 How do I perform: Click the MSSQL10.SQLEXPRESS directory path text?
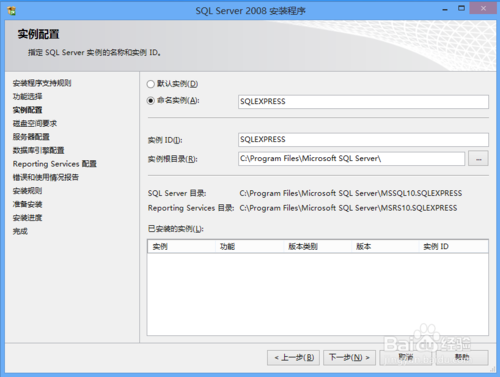351,193
